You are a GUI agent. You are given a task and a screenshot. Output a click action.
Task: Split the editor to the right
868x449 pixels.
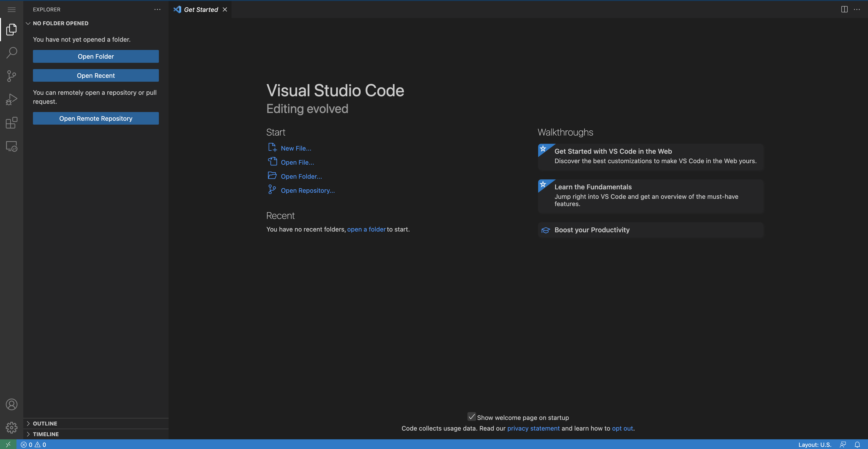844,9
